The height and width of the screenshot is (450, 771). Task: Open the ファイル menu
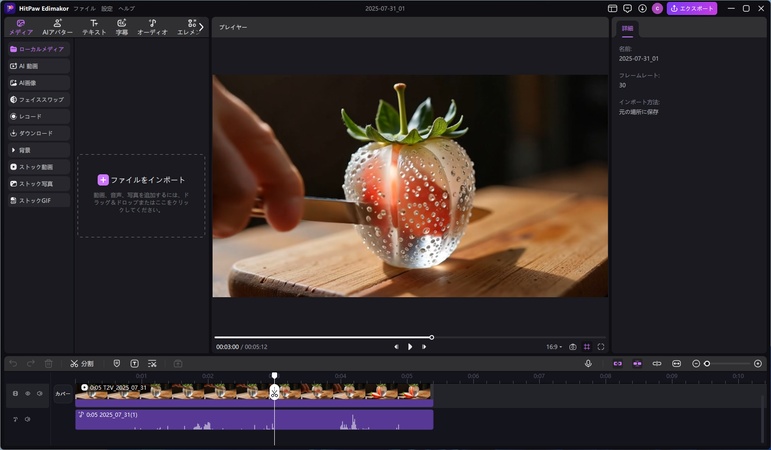coord(84,8)
